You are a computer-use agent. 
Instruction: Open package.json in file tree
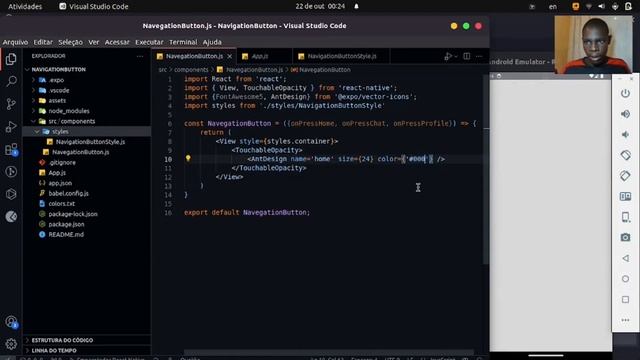point(66,224)
